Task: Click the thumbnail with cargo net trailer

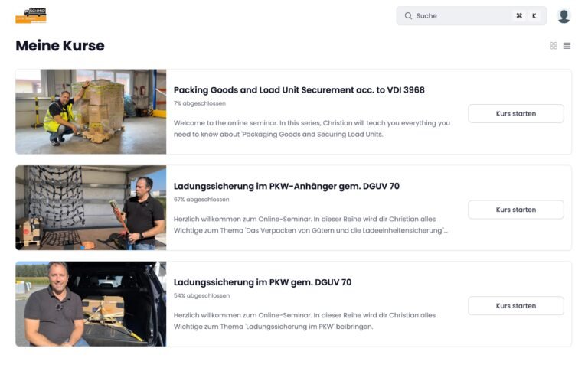Action: click(91, 207)
